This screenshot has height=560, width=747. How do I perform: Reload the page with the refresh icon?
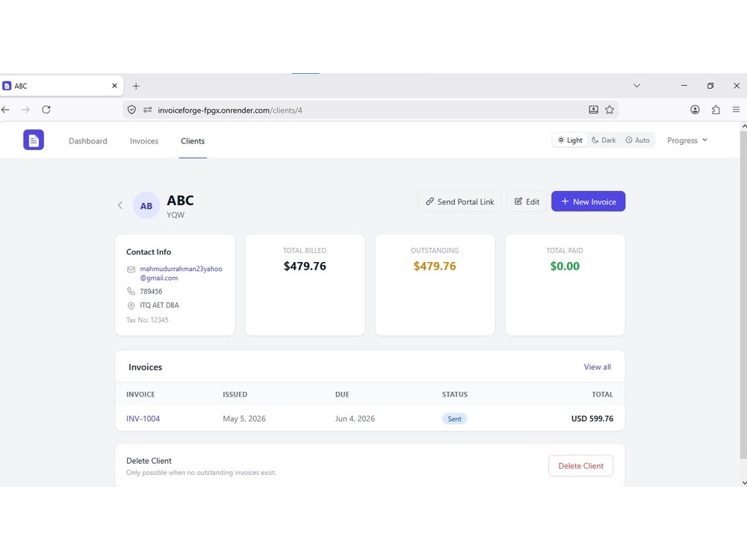click(46, 110)
